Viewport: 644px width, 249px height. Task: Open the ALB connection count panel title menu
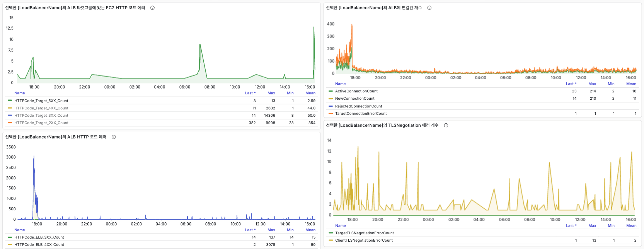pyautogui.click(x=373, y=8)
